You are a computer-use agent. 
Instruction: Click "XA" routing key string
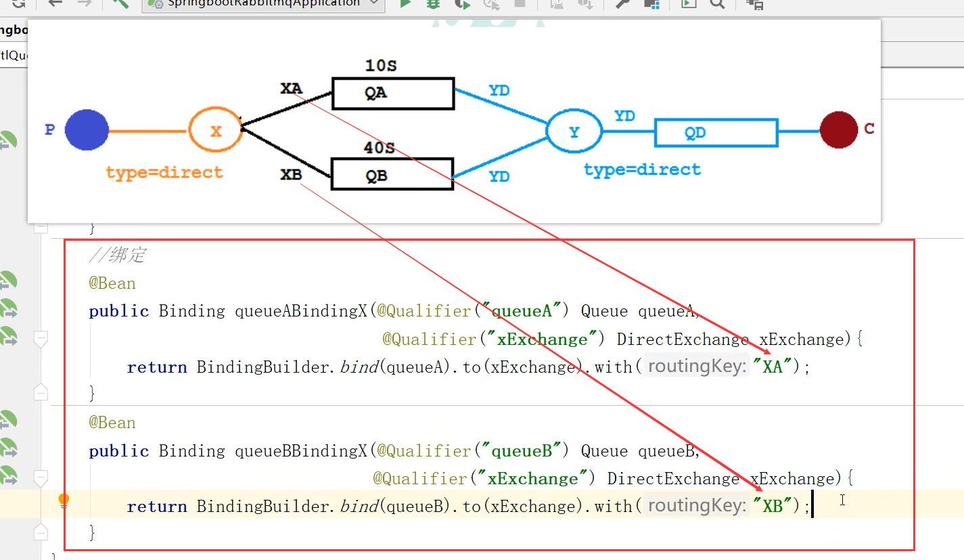coord(773,367)
